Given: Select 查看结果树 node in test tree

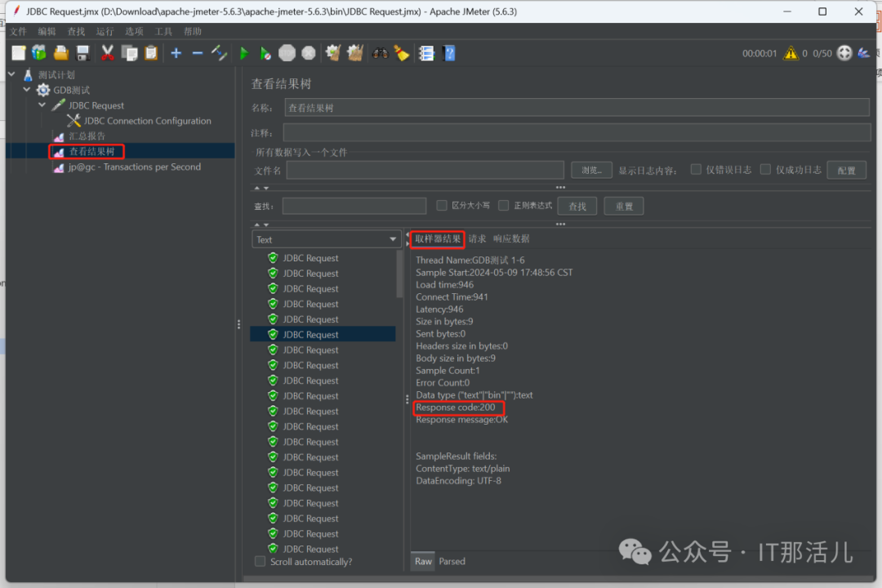Looking at the screenshot, I should (x=91, y=151).
